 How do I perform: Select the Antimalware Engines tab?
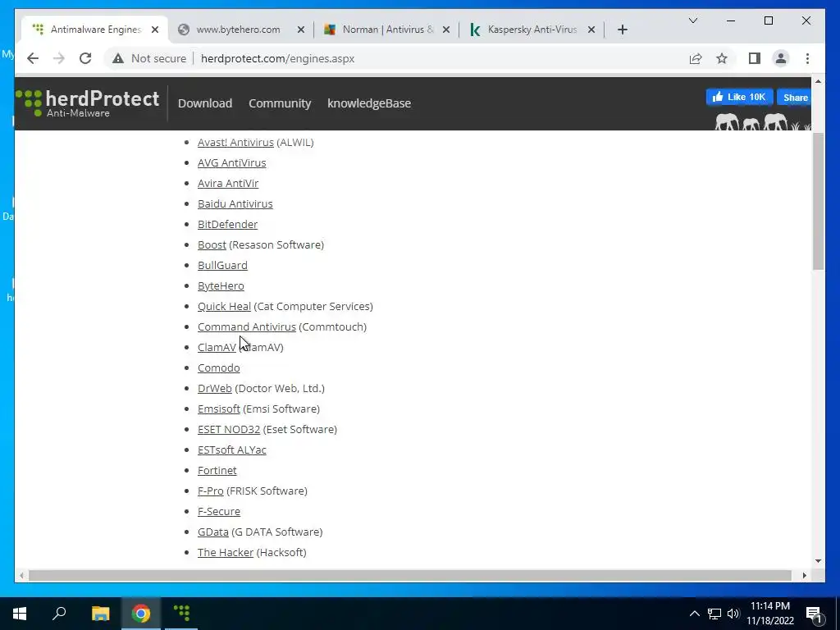point(95,30)
